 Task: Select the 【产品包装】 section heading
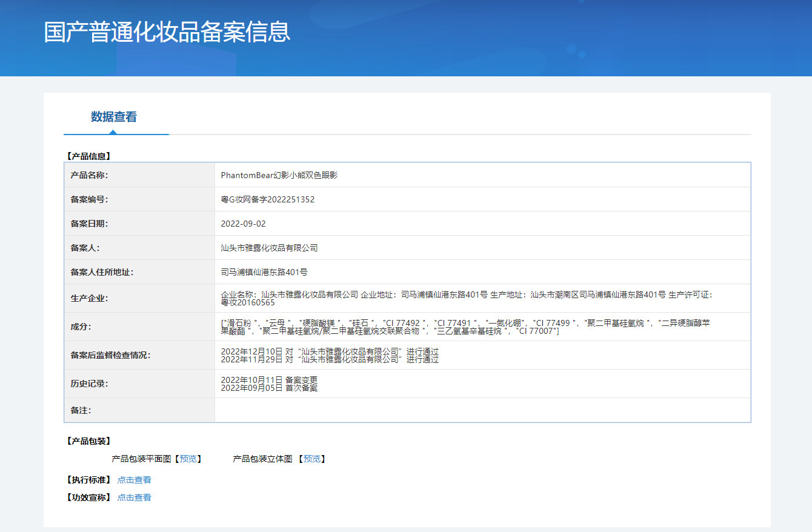click(x=88, y=441)
